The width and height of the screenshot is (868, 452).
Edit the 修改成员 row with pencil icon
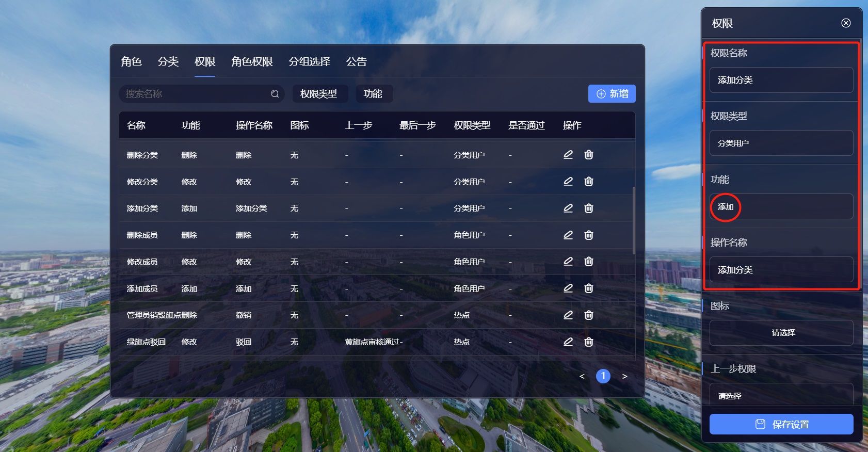pos(568,262)
